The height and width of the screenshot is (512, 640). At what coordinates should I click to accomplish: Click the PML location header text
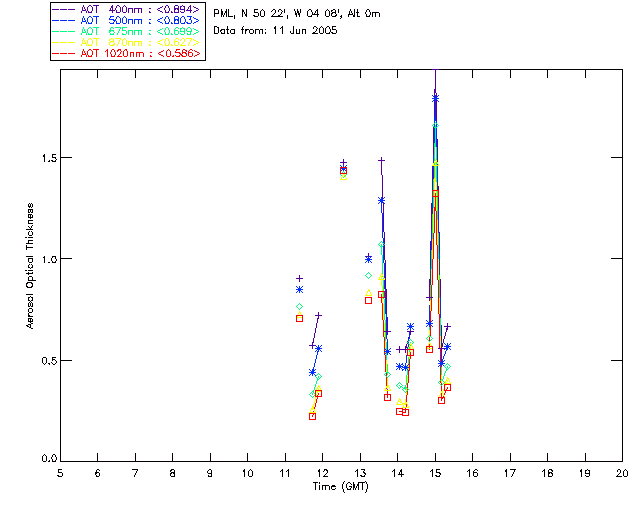[x=297, y=14]
